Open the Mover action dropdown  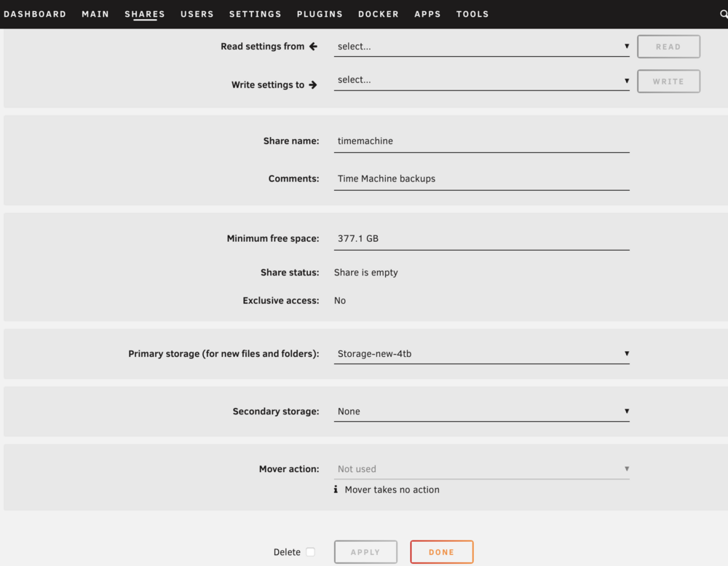click(481, 469)
